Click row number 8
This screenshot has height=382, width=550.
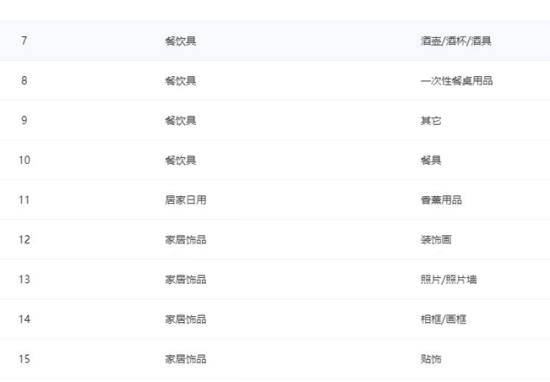(24, 81)
